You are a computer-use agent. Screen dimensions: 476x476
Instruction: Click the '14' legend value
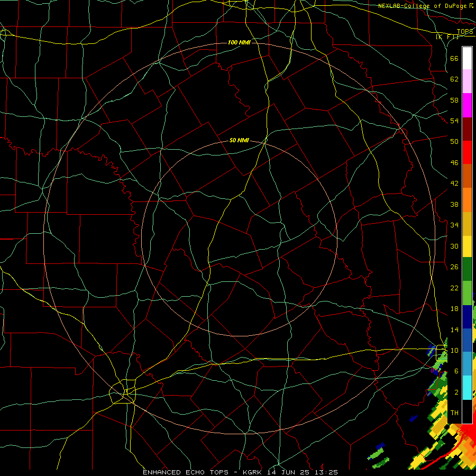tap(454, 329)
